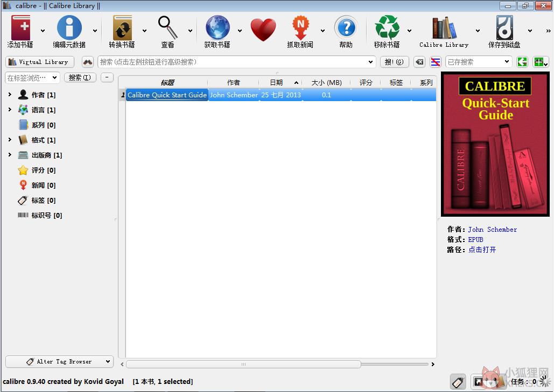Click the collapse-all minus button

coord(107,77)
